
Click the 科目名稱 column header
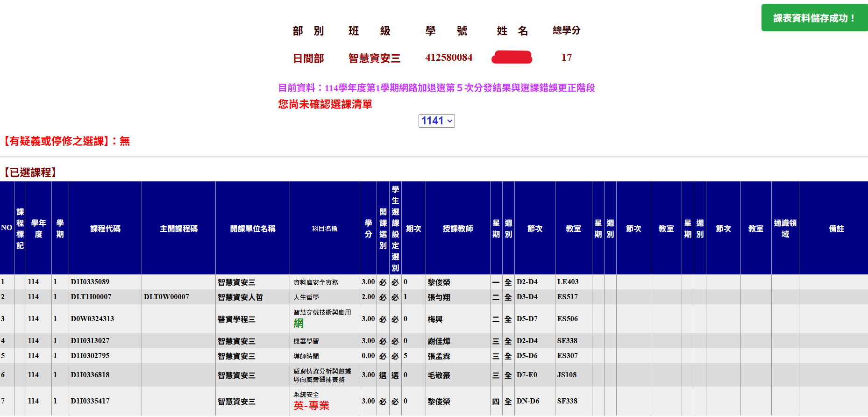click(x=325, y=229)
